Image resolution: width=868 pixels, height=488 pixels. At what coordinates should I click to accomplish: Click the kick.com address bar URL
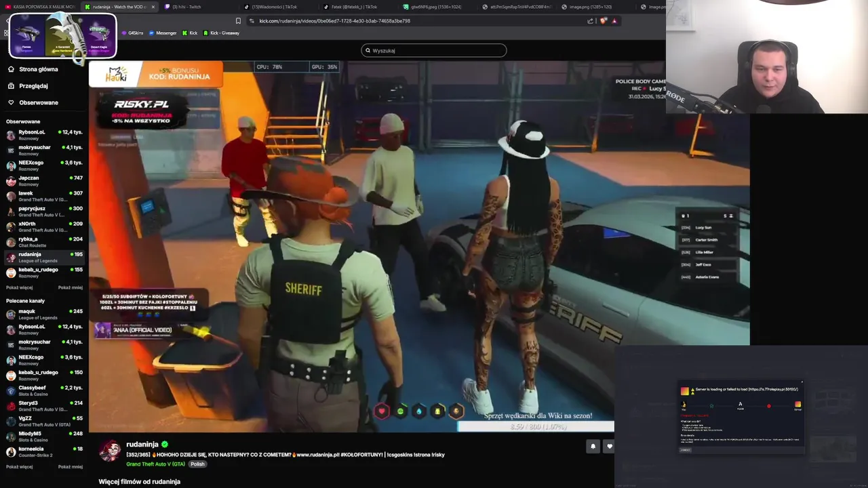pos(334,21)
